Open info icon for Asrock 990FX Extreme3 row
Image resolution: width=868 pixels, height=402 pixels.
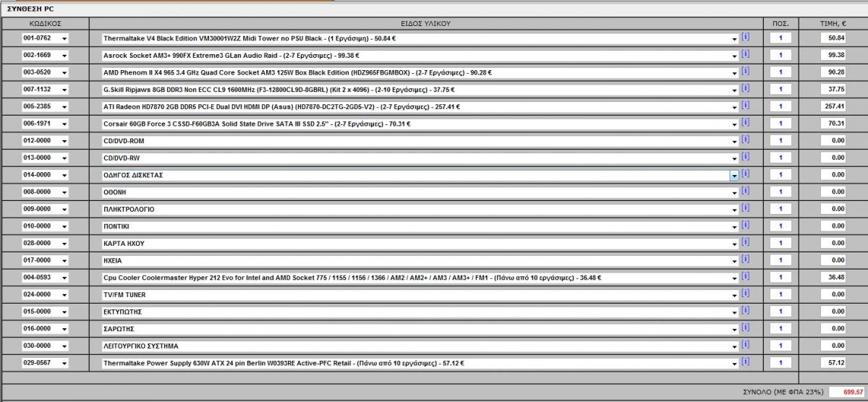[745, 54]
